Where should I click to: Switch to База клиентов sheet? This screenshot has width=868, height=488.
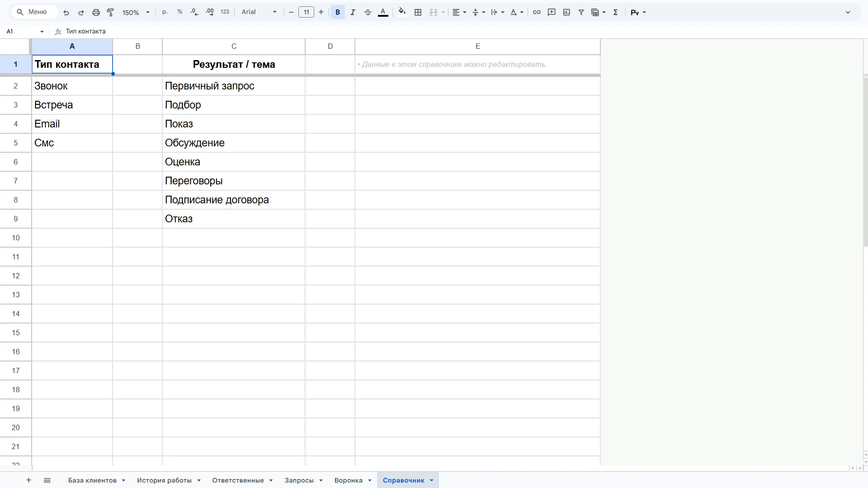tap(92, 480)
